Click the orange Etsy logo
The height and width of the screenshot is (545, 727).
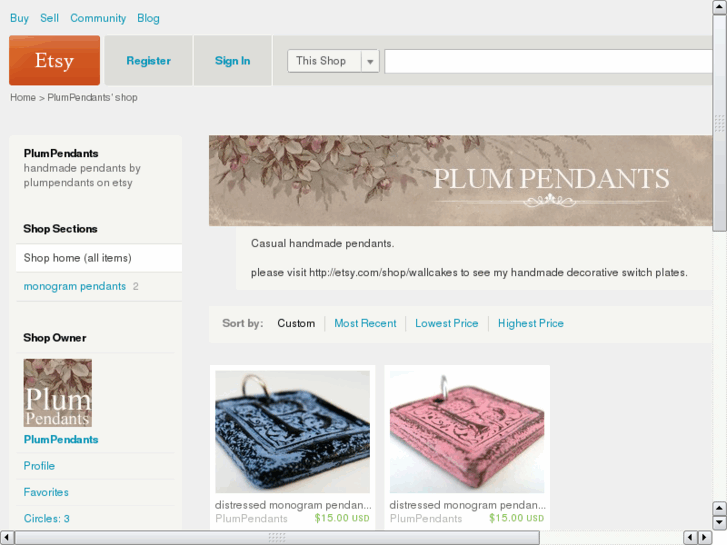54,60
